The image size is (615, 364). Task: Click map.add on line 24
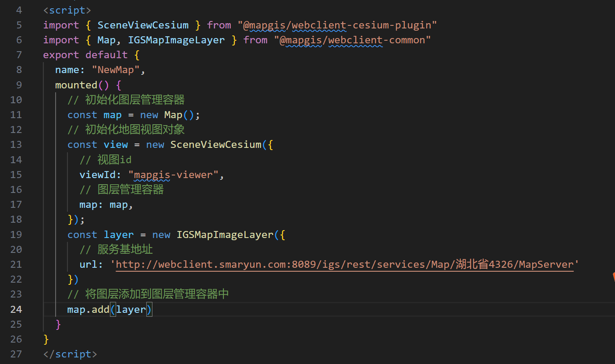88,309
